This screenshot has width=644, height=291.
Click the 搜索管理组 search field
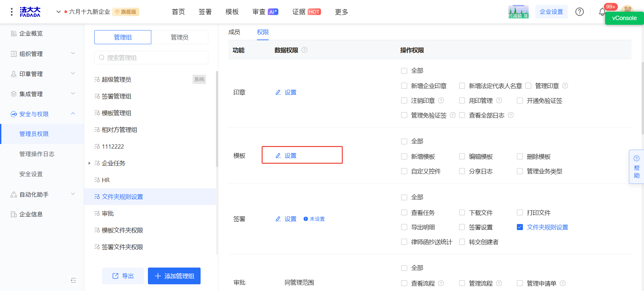click(151, 58)
